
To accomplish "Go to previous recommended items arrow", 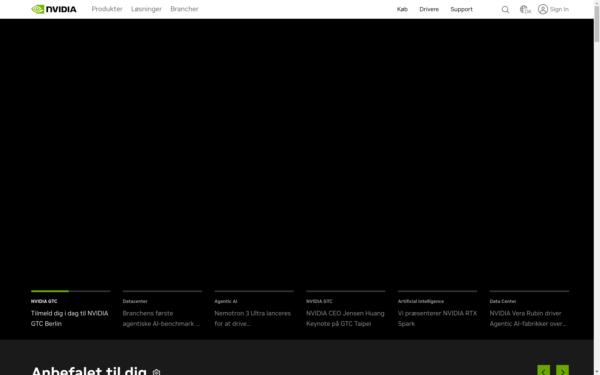I will click(x=543, y=370).
